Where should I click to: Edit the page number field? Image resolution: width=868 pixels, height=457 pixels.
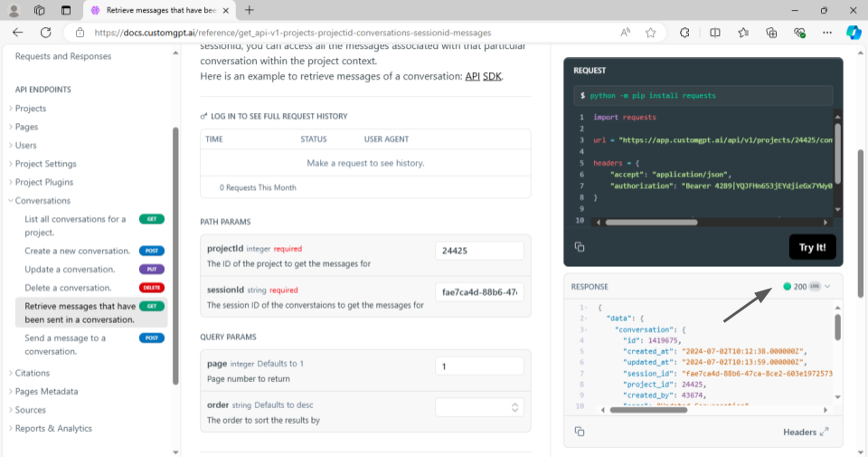479,367
